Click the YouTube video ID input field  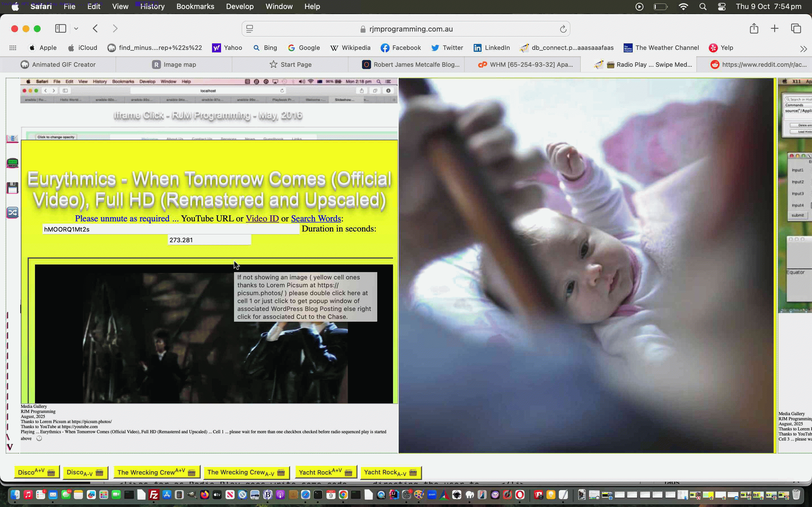(x=171, y=229)
